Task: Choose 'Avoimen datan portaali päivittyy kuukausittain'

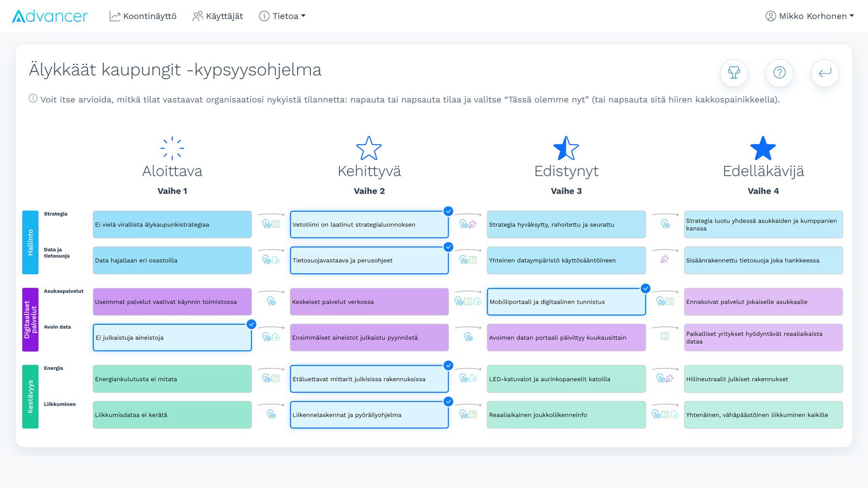Action: pos(566,337)
